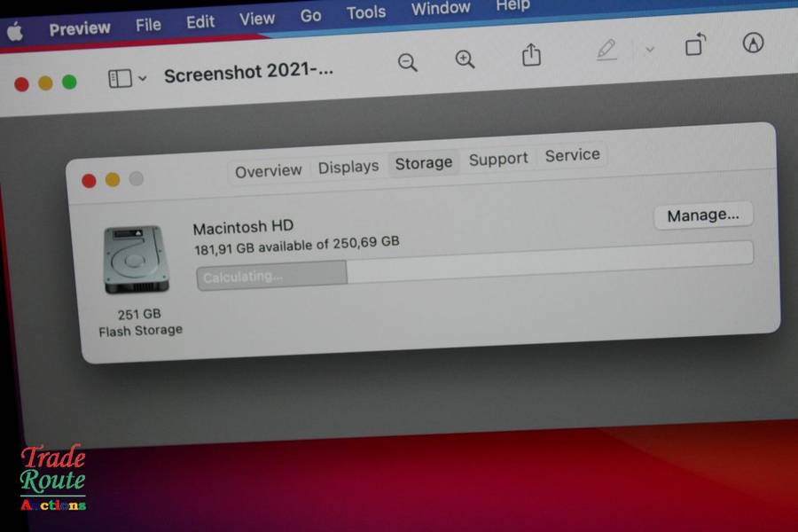This screenshot has height=532, width=798.
Task: Click the zoom out magnifier icon
Action: coord(407,62)
